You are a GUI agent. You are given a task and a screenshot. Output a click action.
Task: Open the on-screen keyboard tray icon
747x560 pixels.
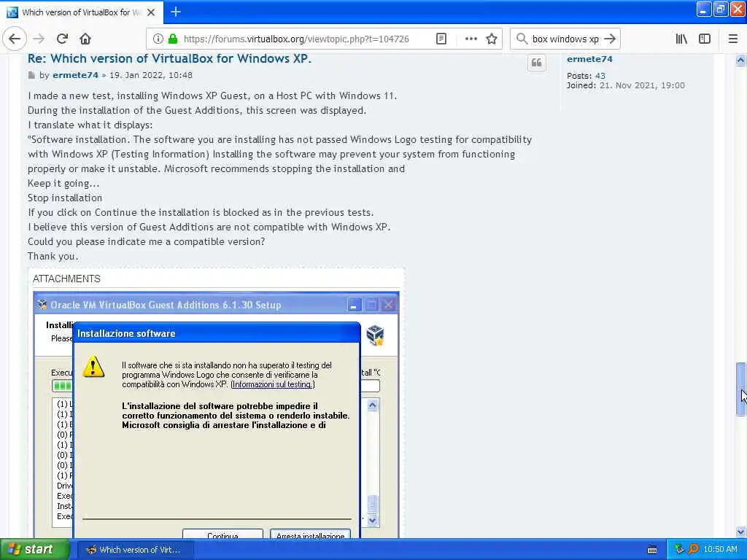[652, 550]
